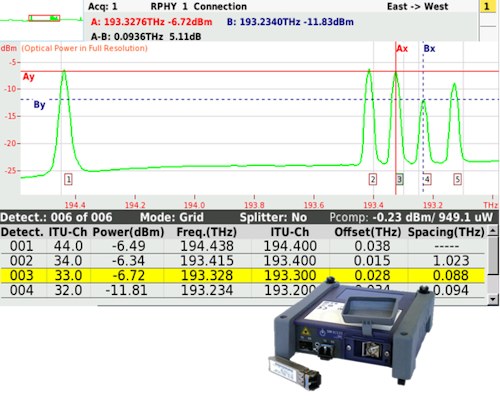Click the By horizontal cursor label
Viewport: 500px width, 402px height.
point(39,105)
